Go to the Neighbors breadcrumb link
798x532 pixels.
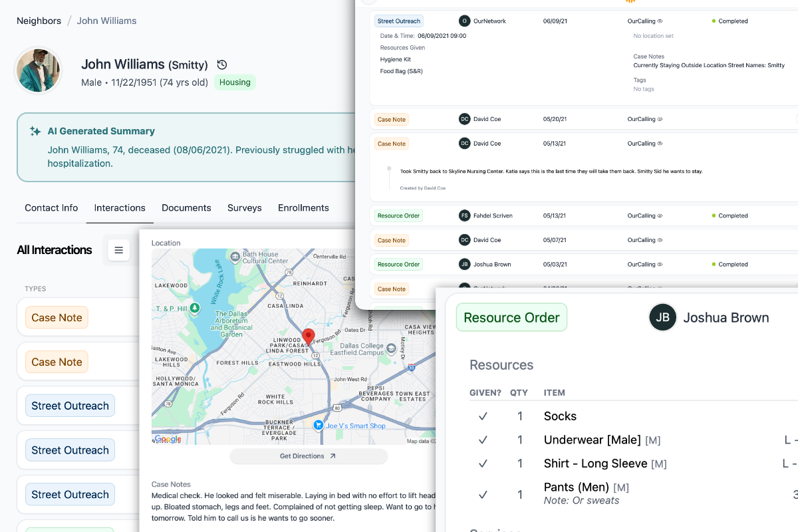click(x=39, y=21)
